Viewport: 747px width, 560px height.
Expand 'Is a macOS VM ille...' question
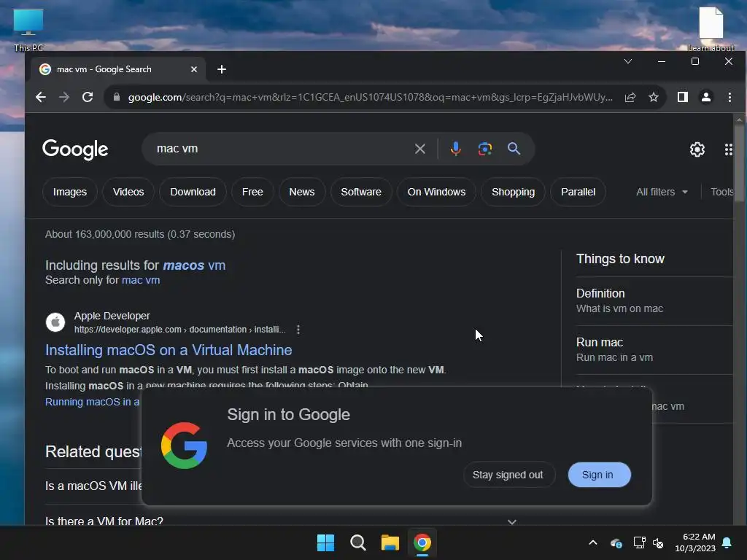[93, 486]
